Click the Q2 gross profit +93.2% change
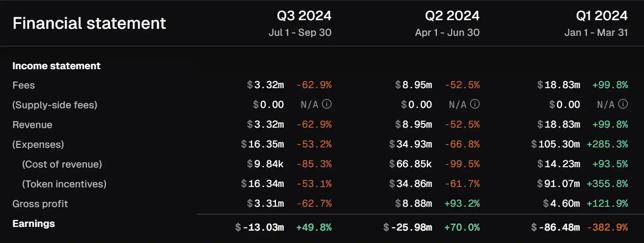 pyautogui.click(x=462, y=203)
